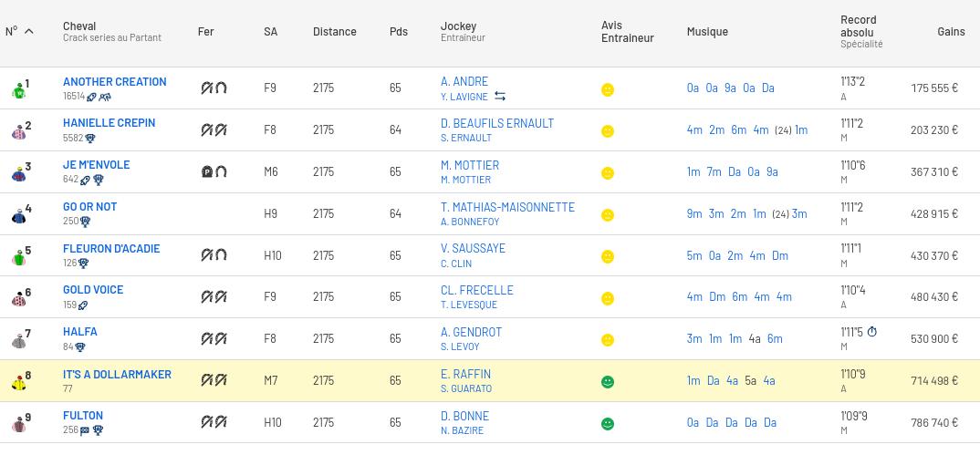Open jockey E. Raffin's page
980x455 pixels.
[465, 374]
